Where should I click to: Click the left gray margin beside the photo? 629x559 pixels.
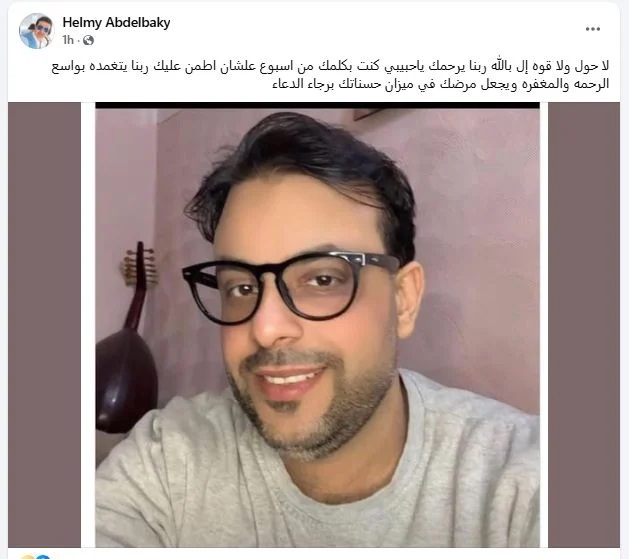click(x=44, y=325)
